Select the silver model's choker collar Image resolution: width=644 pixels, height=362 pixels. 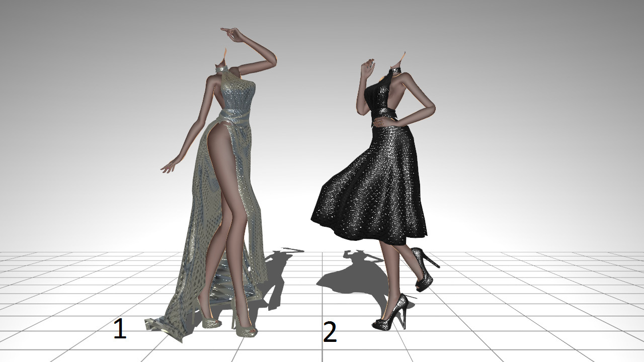222,67
